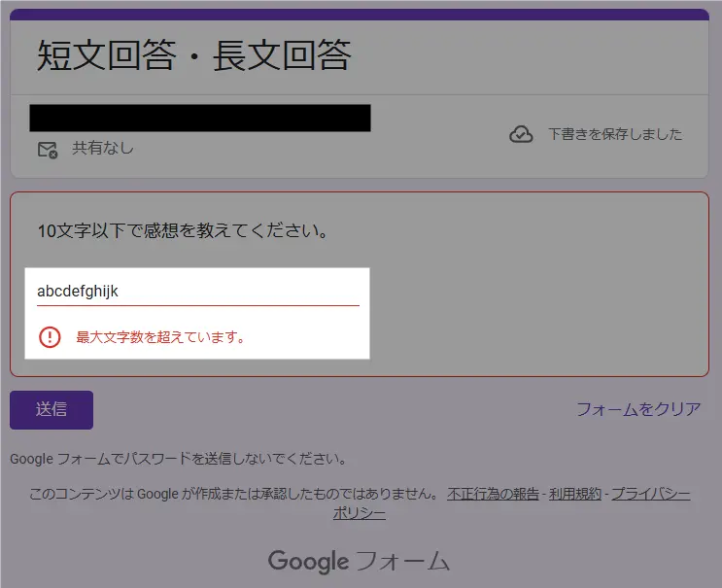This screenshot has height=588, width=722.
Task: Click the 下書きを保存しました status text
Action: (x=615, y=134)
